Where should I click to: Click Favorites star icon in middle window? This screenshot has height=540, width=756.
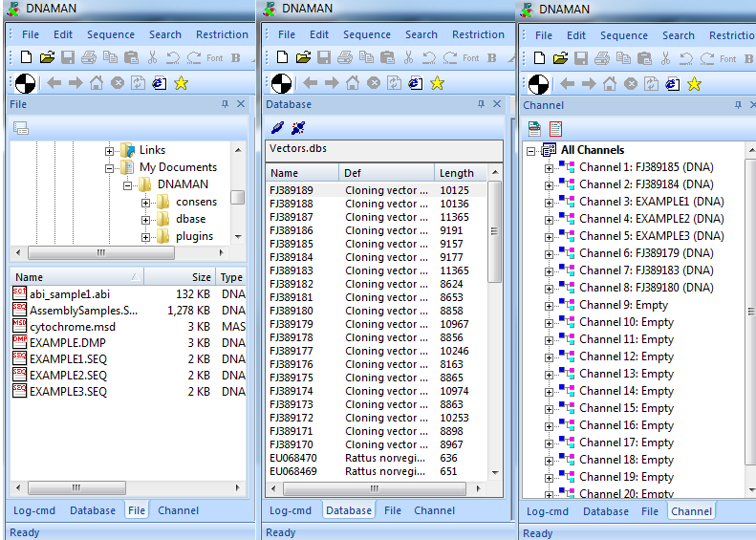[x=437, y=83]
